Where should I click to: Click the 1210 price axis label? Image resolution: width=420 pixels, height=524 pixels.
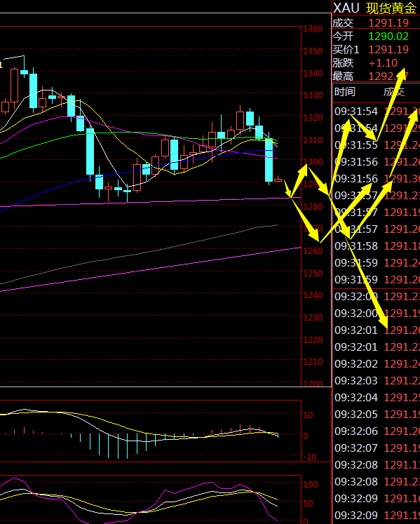coord(313,361)
